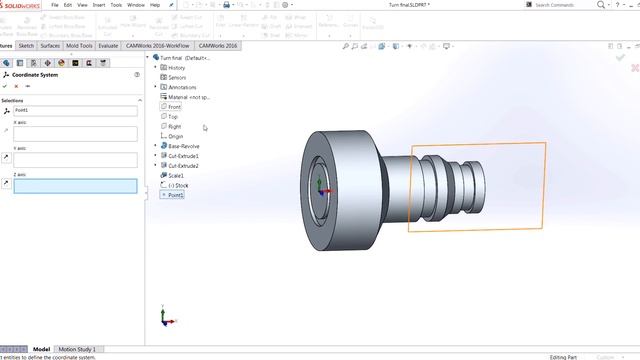Open the Search Commands dropdown arrow

point(609,5)
